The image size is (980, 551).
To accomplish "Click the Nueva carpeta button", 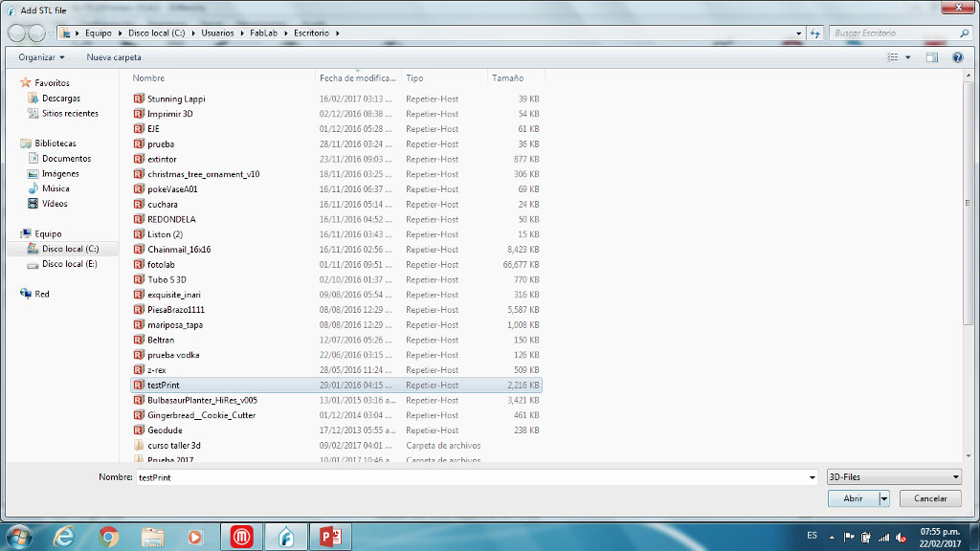I will (114, 57).
